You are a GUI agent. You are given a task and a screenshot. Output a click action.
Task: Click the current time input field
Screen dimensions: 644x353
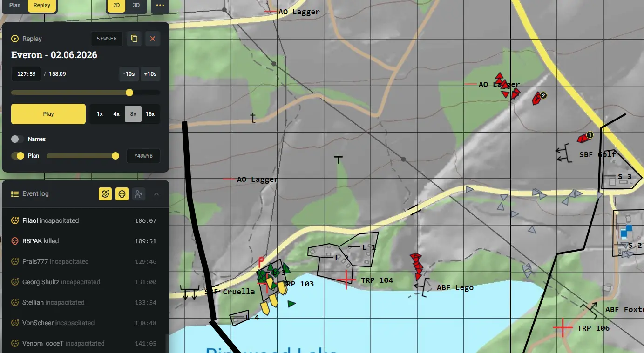(26, 74)
